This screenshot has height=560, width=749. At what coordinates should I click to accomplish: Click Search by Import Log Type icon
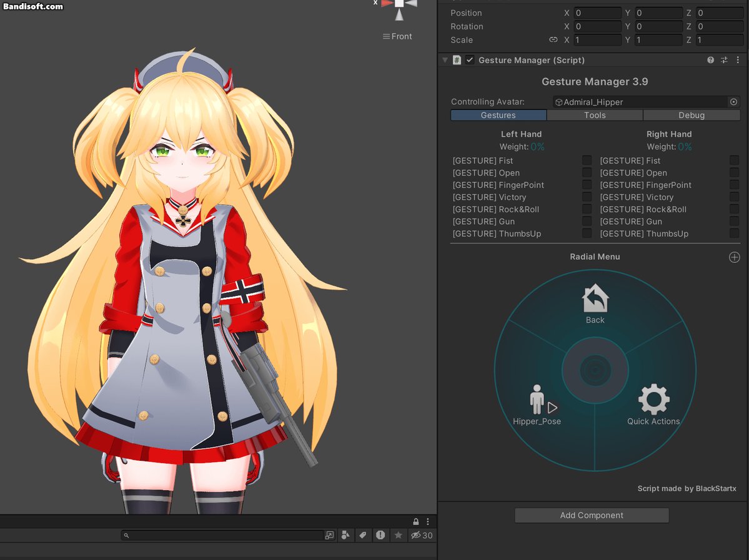[380, 535]
